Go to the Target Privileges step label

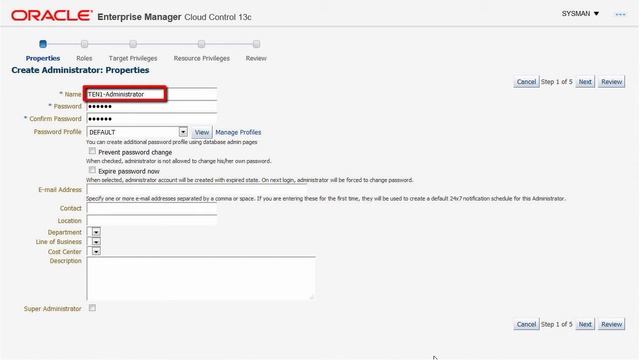pyautogui.click(x=133, y=58)
